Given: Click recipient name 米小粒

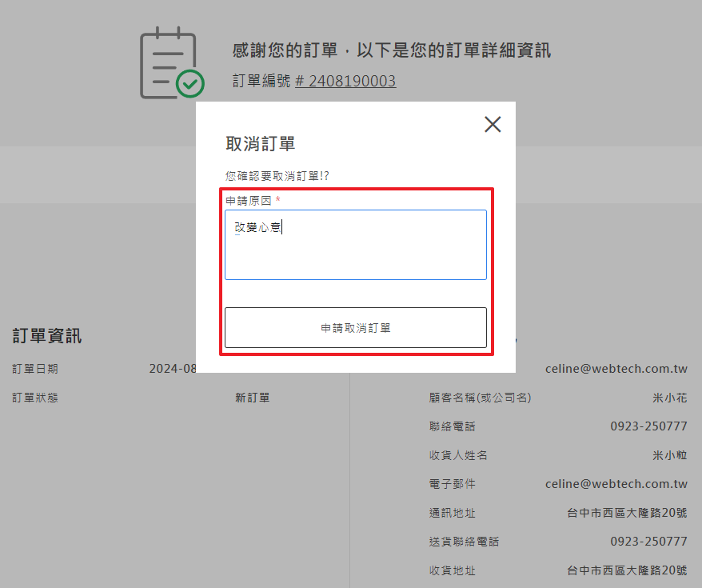Looking at the screenshot, I should click(669, 455).
